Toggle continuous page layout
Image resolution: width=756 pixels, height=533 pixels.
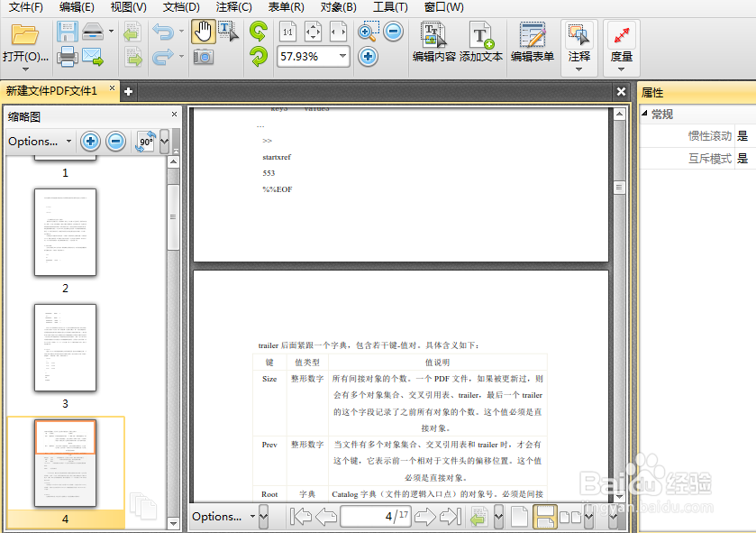(545, 517)
